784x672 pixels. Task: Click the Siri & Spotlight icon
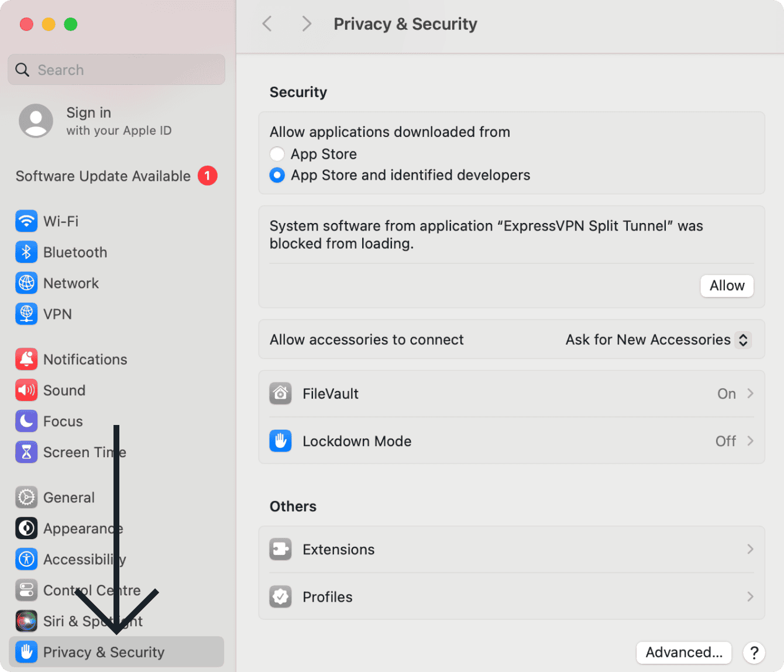(26, 621)
